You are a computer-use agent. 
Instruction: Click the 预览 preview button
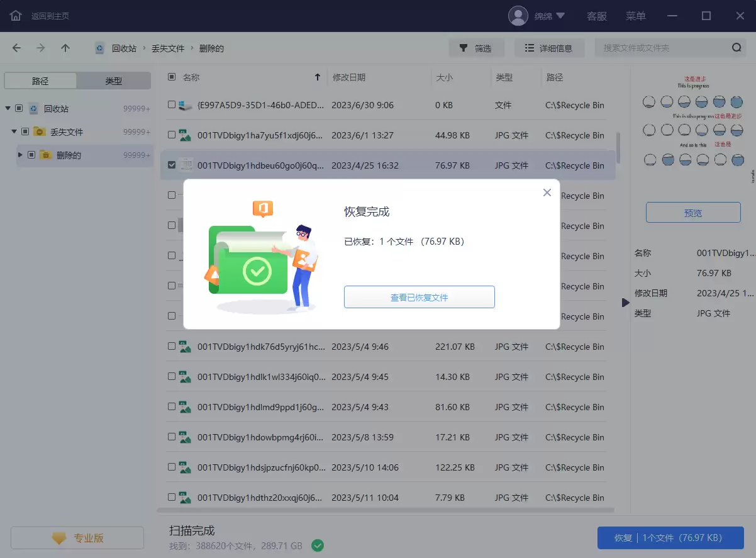point(692,212)
